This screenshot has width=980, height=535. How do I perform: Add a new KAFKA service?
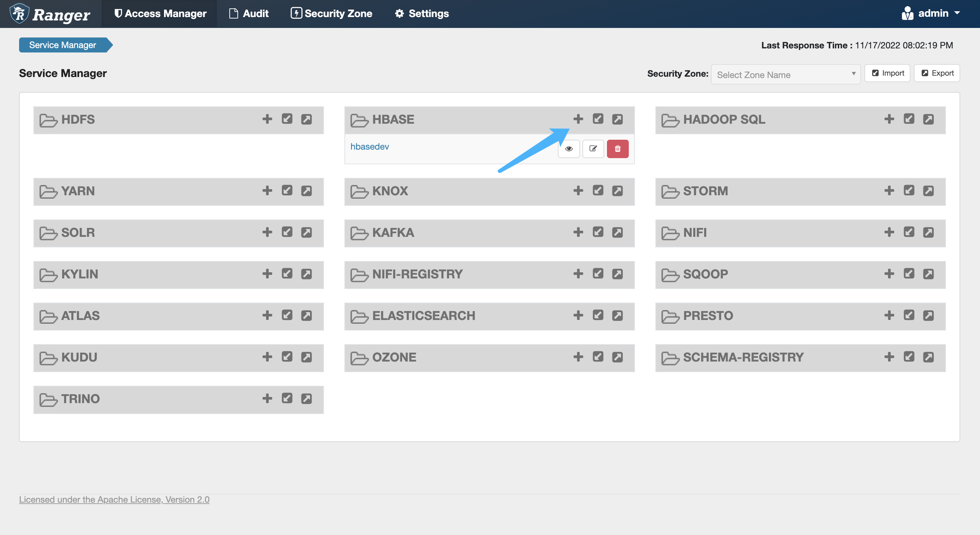[578, 232]
